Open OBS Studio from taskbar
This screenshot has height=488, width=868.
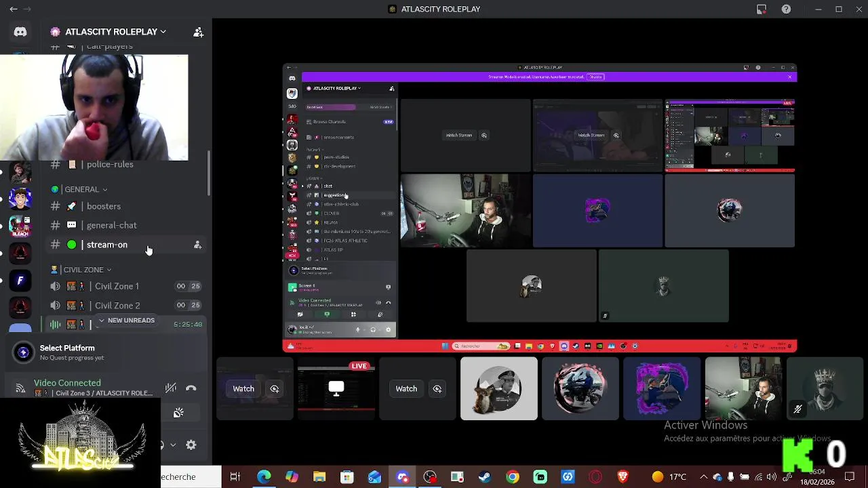430,477
